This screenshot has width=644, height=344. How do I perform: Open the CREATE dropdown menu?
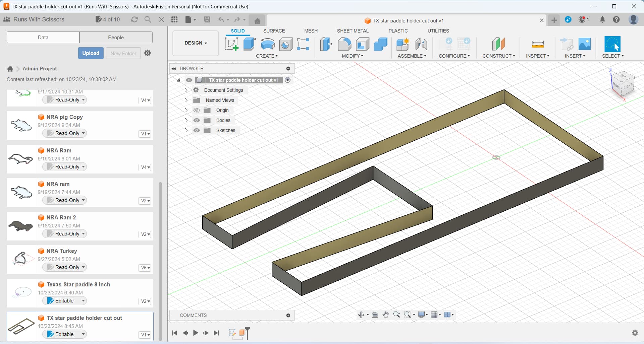pos(267,56)
